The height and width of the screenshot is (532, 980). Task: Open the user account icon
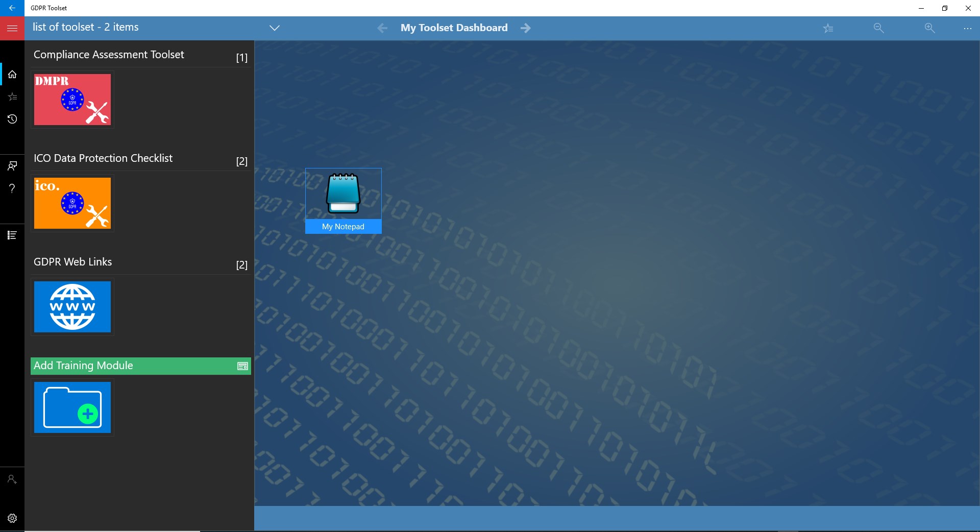[12, 479]
